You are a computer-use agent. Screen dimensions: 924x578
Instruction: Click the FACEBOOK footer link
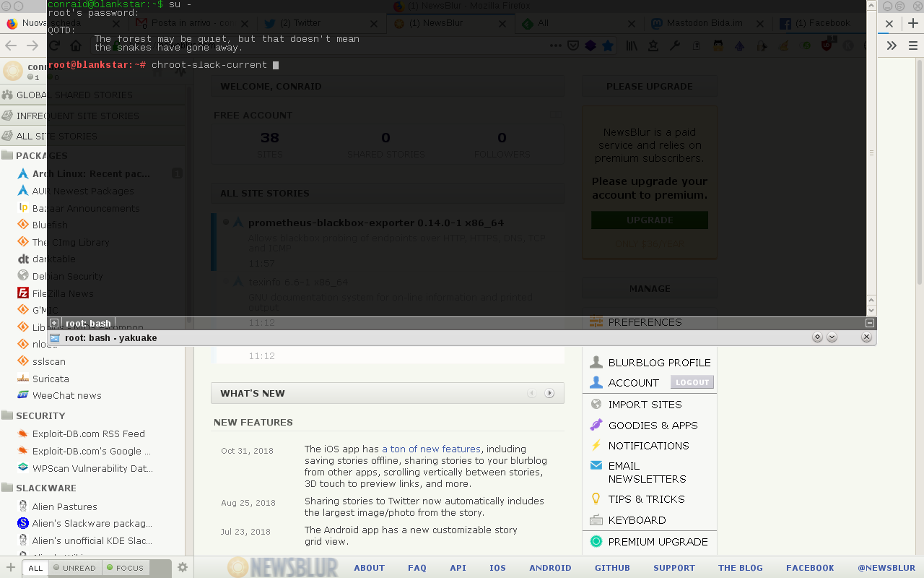[810, 568]
